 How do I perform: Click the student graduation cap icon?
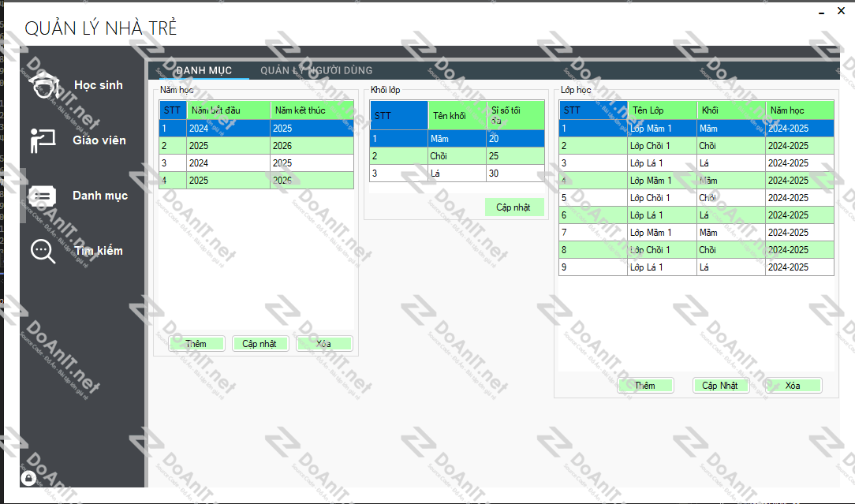coord(43,85)
